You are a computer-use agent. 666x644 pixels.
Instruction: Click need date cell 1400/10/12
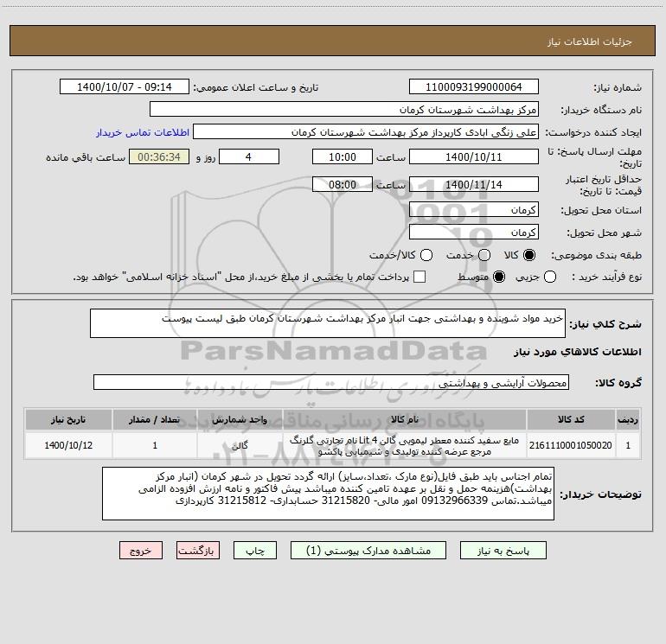click(x=68, y=445)
